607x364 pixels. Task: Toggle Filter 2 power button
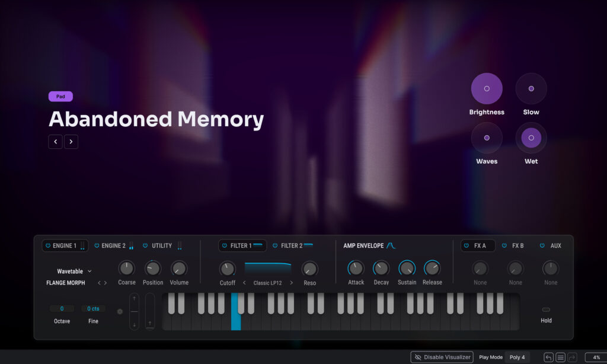click(275, 245)
